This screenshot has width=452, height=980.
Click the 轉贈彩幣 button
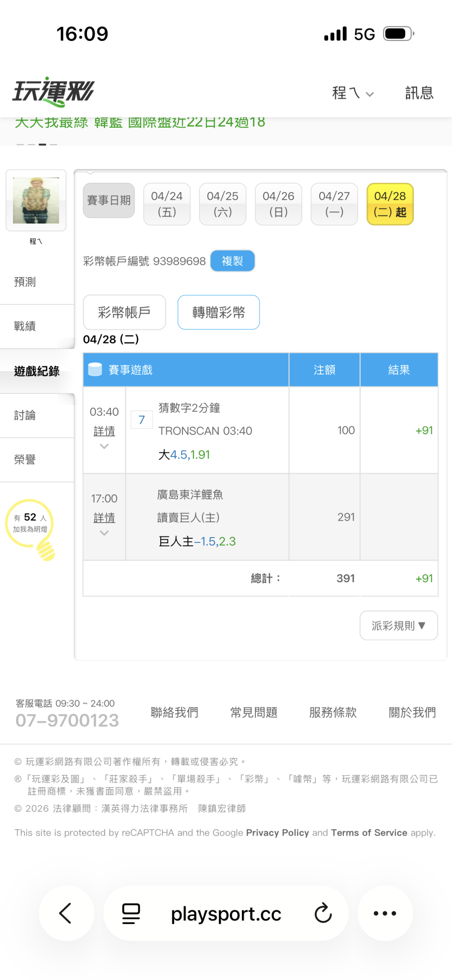click(x=218, y=312)
